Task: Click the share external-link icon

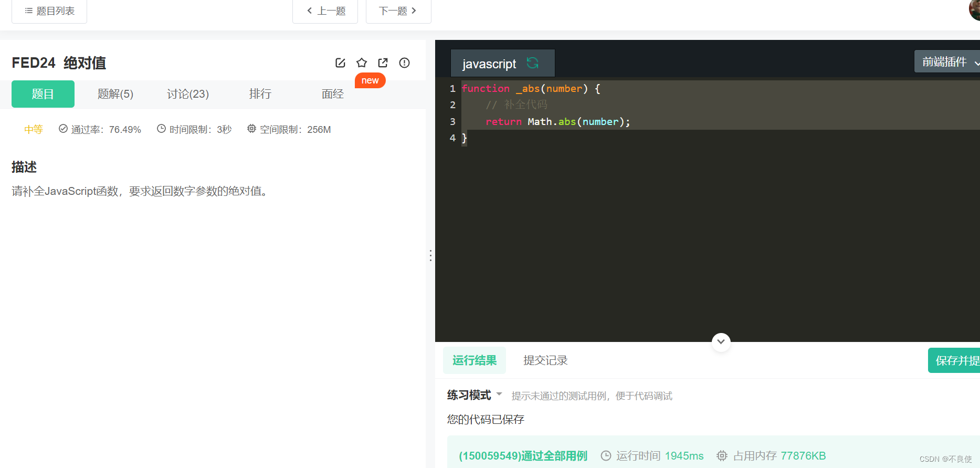Action: pyautogui.click(x=383, y=63)
